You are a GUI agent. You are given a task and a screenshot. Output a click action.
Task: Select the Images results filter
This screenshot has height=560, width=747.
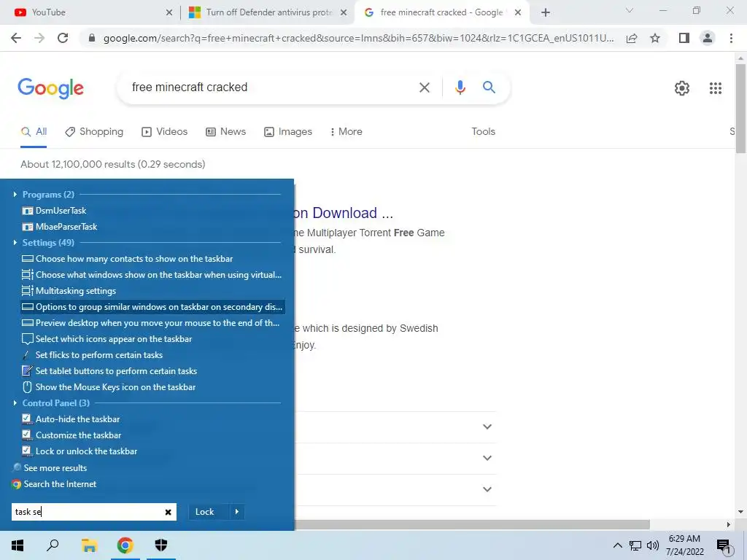pos(287,132)
